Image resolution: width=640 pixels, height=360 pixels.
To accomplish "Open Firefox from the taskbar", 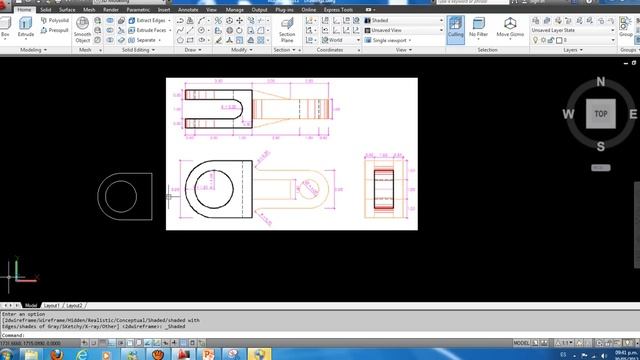I will click(x=57, y=355).
